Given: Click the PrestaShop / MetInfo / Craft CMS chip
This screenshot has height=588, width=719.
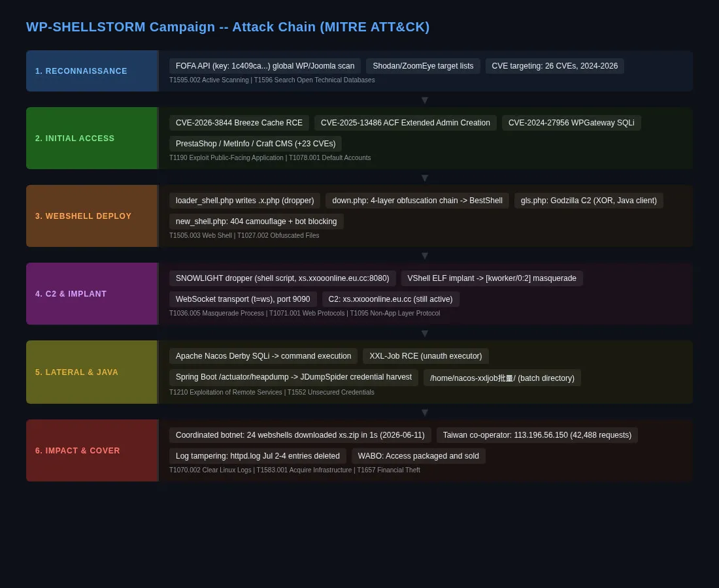Looking at the screenshot, I should 256,144.
